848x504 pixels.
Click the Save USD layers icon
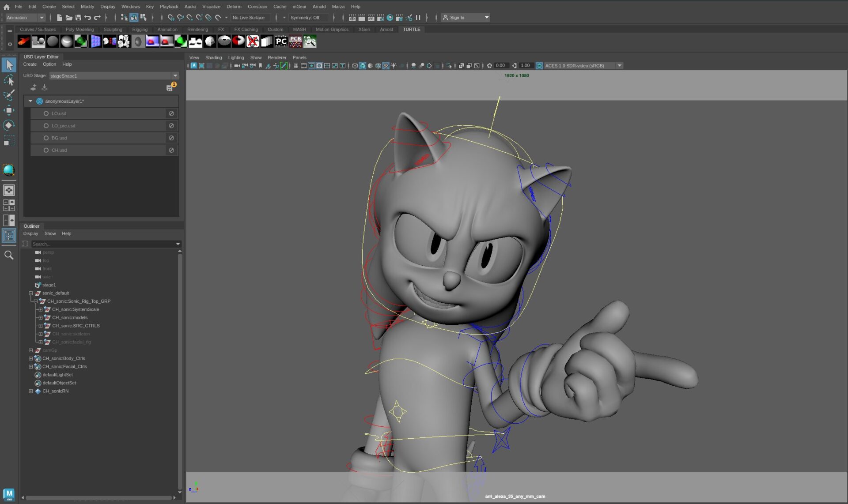click(170, 88)
